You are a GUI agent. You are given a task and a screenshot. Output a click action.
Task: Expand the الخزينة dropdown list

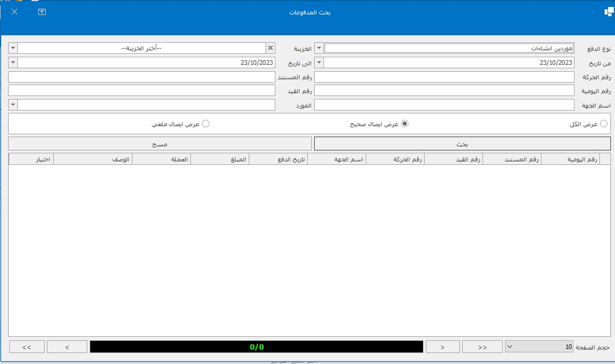(x=13, y=48)
